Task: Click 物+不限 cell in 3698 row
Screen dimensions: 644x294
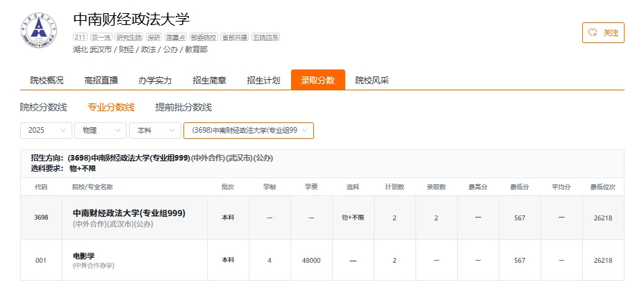Action: pos(353,218)
